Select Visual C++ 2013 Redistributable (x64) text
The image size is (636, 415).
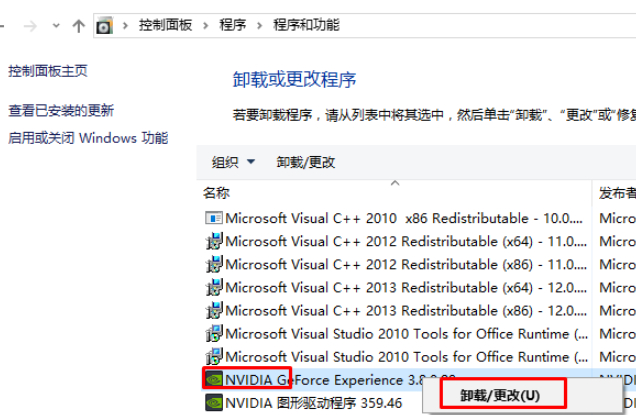[406, 288]
